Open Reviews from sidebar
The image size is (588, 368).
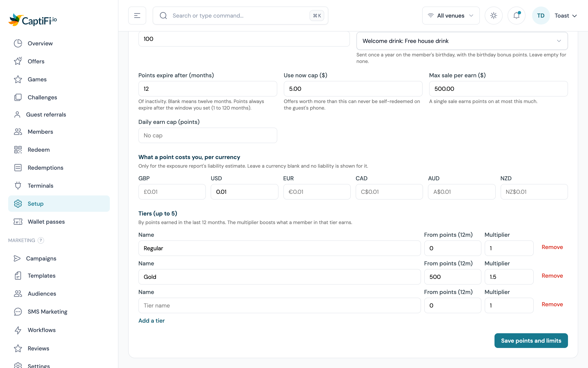59,348
